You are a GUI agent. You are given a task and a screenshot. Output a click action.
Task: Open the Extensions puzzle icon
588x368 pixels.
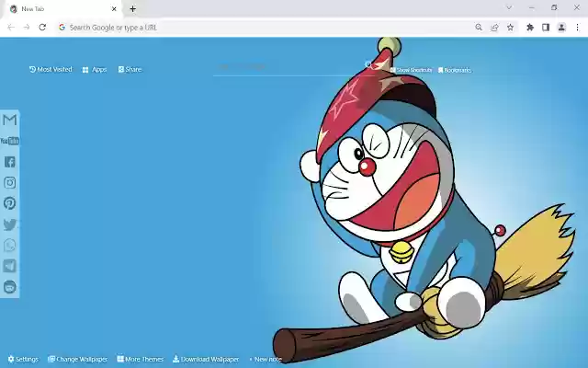pos(530,27)
